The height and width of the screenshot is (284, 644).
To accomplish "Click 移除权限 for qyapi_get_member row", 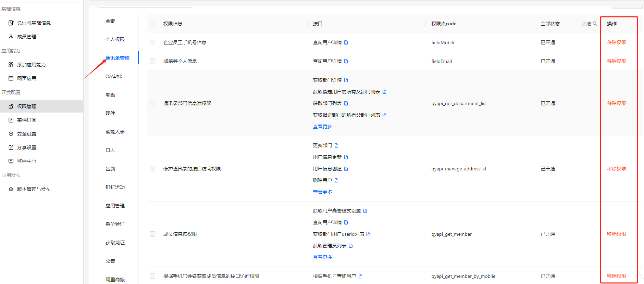I will click(616, 234).
